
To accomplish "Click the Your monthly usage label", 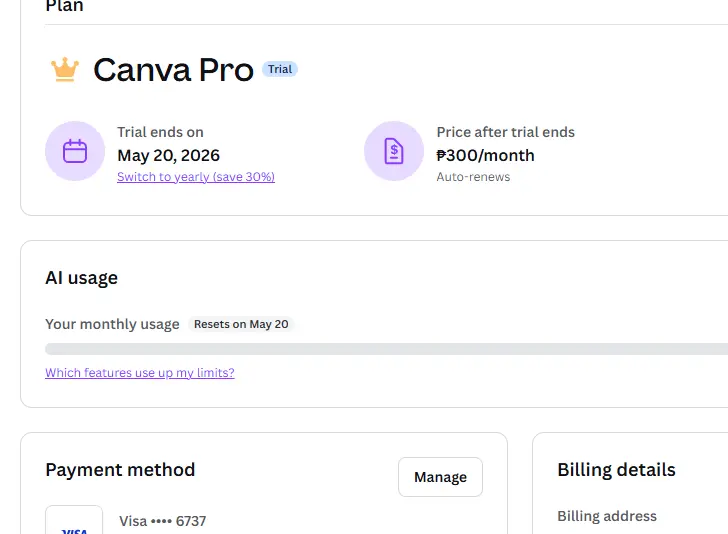I will tap(112, 324).
